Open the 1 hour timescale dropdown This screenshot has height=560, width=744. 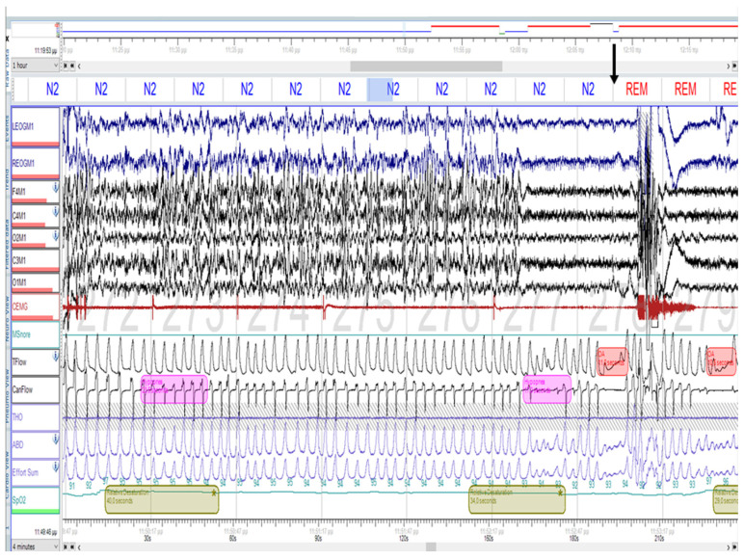(x=35, y=65)
